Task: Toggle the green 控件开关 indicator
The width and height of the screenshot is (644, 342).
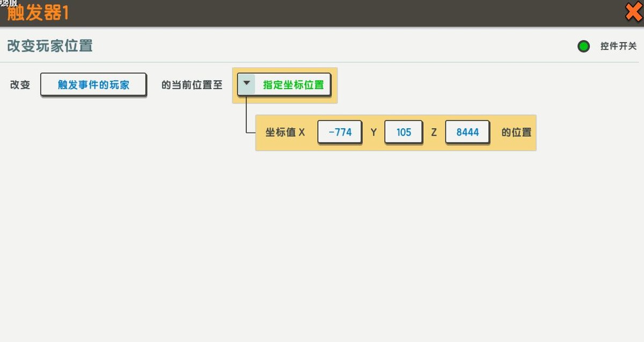Action: (x=583, y=47)
